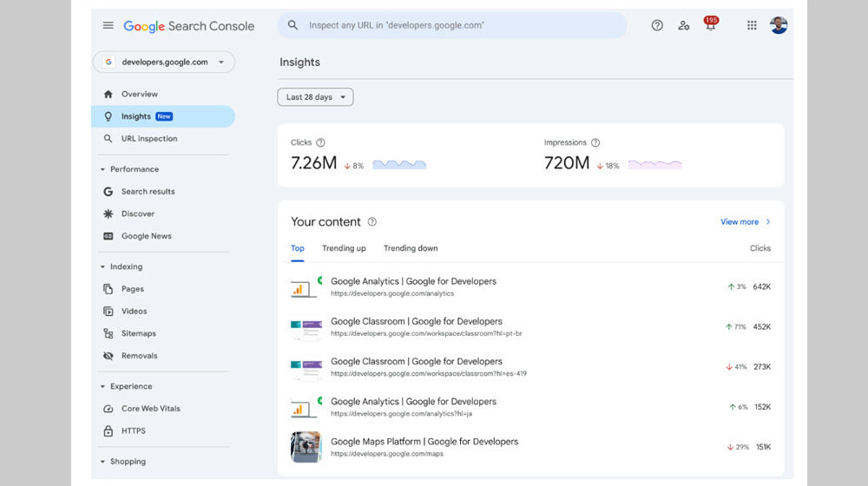
Task: Click the Insights lightbulb icon
Action: tap(108, 116)
